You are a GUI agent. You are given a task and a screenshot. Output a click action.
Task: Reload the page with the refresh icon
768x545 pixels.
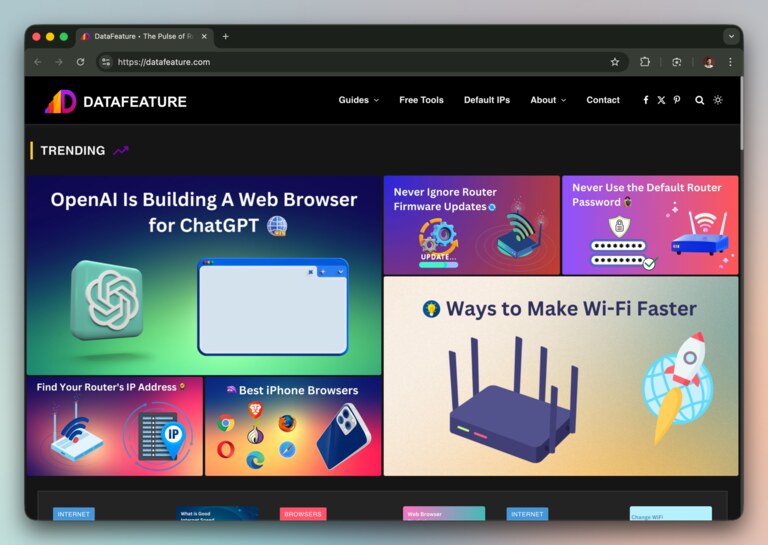(x=80, y=62)
